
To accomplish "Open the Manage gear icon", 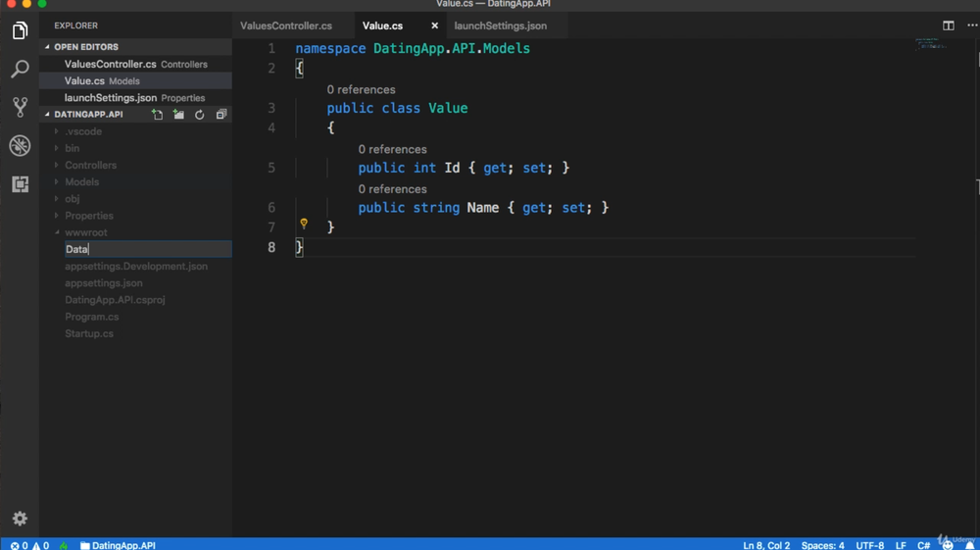I will [x=20, y=518].
